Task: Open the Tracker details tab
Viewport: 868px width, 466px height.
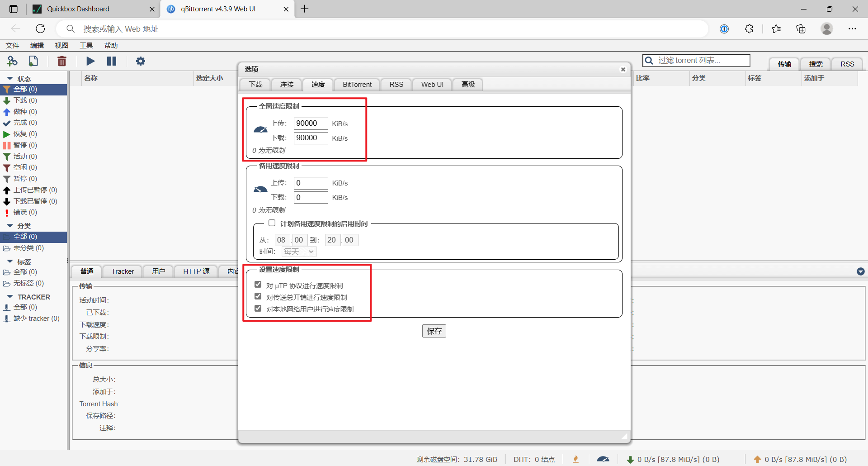Action: [x=123, y=271]
